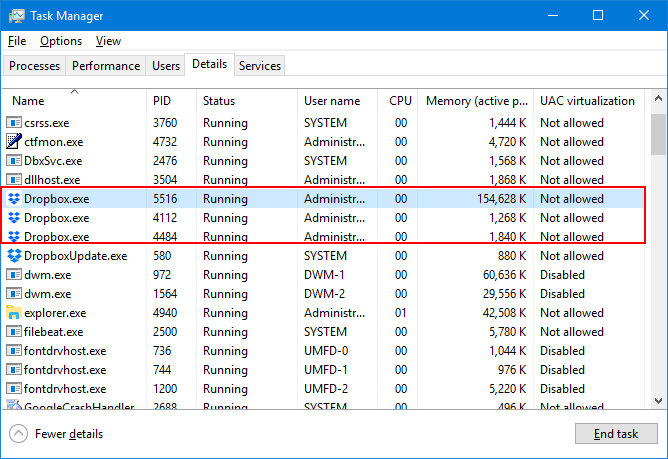Sort by the PID column header

(172, 101)
